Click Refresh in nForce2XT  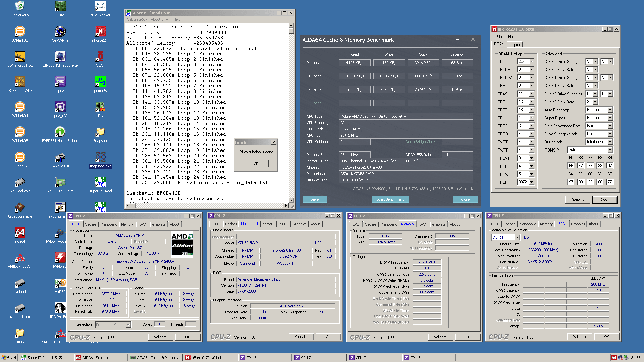(577, 200)
